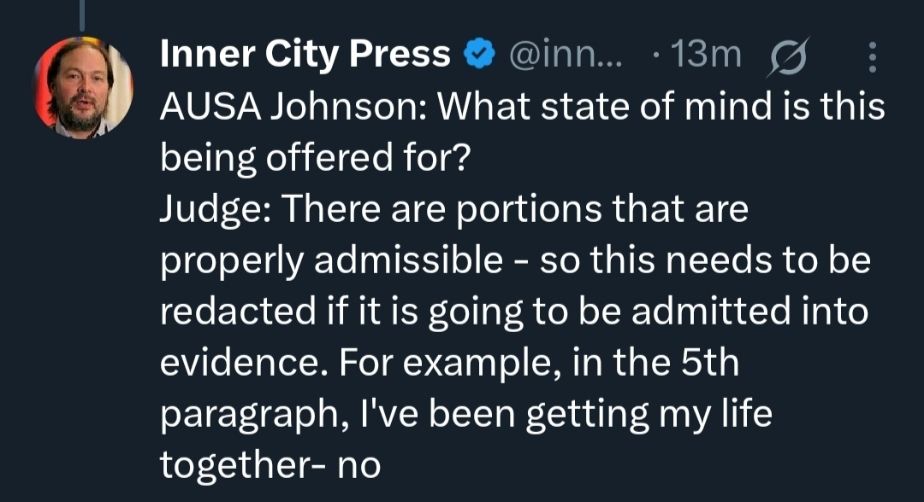This screenshot has width=924, height=502.
Task: Tap the line "being offered for?"
Action: click(x=314, y=159)
